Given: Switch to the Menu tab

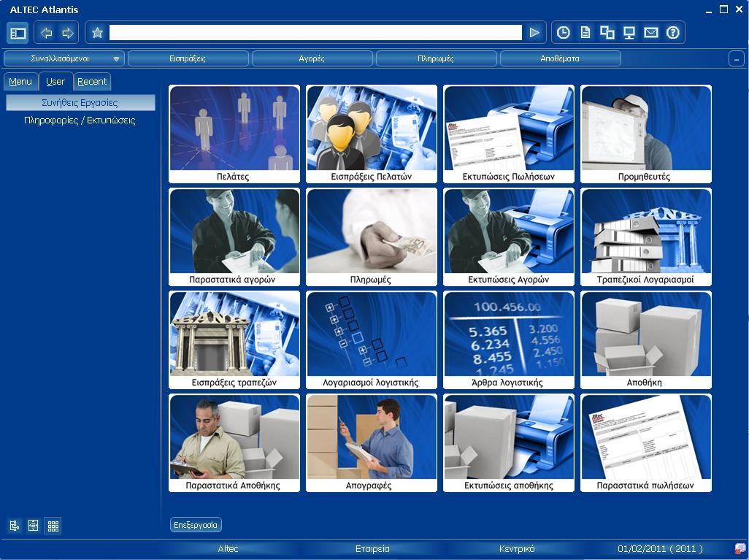Looking at the screenshot, I should (20, 82).
